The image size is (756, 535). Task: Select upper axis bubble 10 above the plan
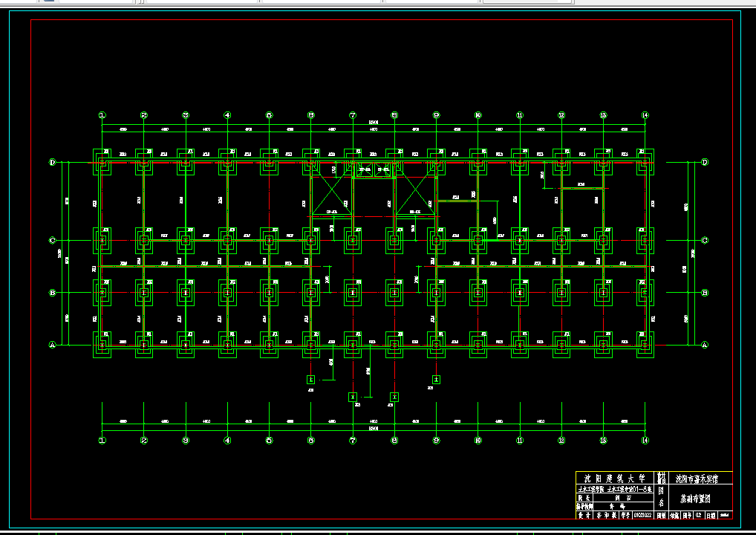(x=478, y=115)
